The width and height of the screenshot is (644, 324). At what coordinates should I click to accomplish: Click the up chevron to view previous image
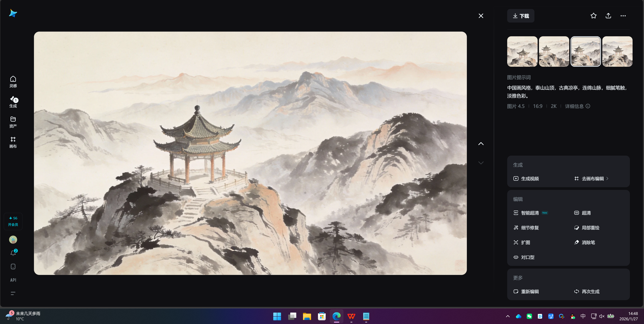pyautogui.click(x=481, y=144)
